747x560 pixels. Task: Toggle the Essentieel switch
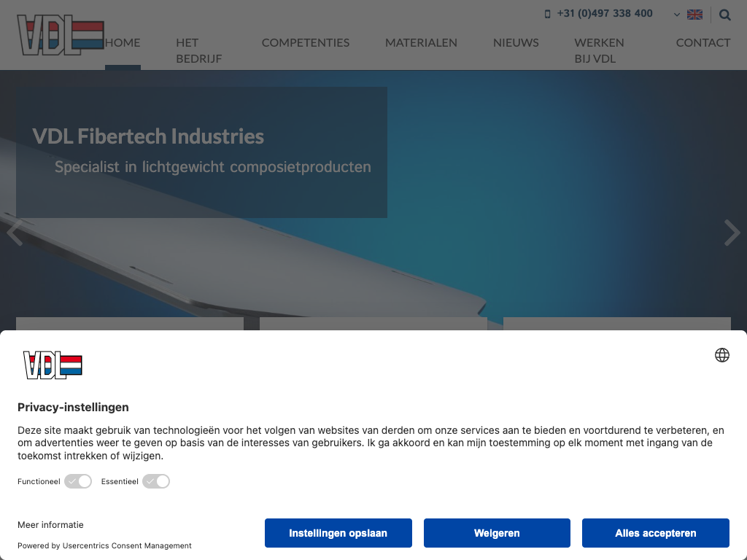pyautogui.click(x=156, y=481)
